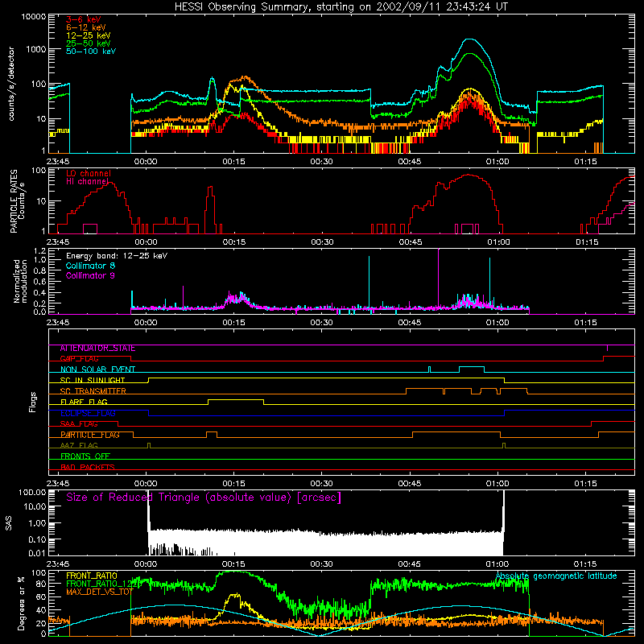This screenshot has width=644, height=644.
Task: Select the SC_TRANSMITTER flag label
Action: tap(93, 391)
